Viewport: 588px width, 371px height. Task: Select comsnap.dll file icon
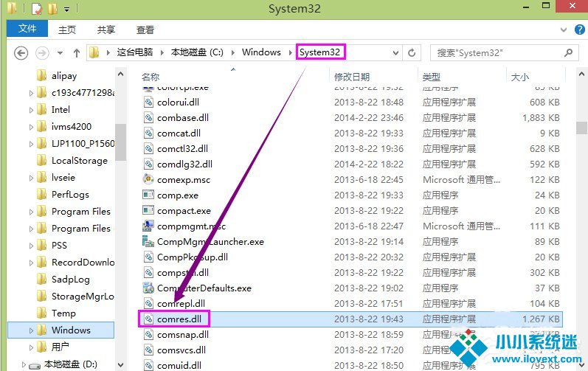click(x=148, y=334)
